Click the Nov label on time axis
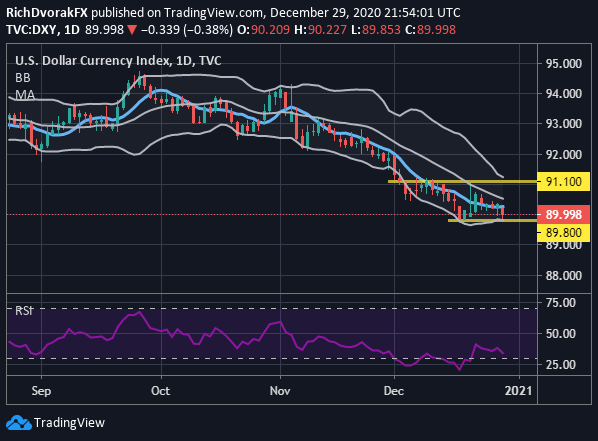This screenshot has width=598, height=441. pyautogui.click(x=280, y=391)
